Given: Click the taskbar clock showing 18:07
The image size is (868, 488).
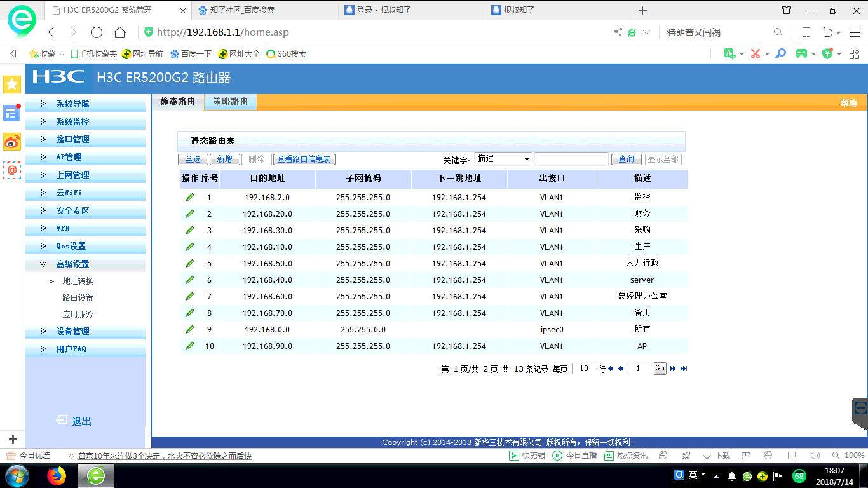Looking at the screenshot, I should [834, 471].
